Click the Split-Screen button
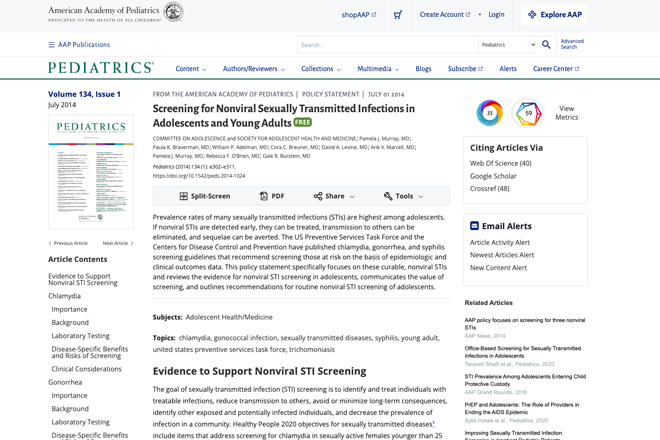 pyautogui.click(x=205, y=196)
